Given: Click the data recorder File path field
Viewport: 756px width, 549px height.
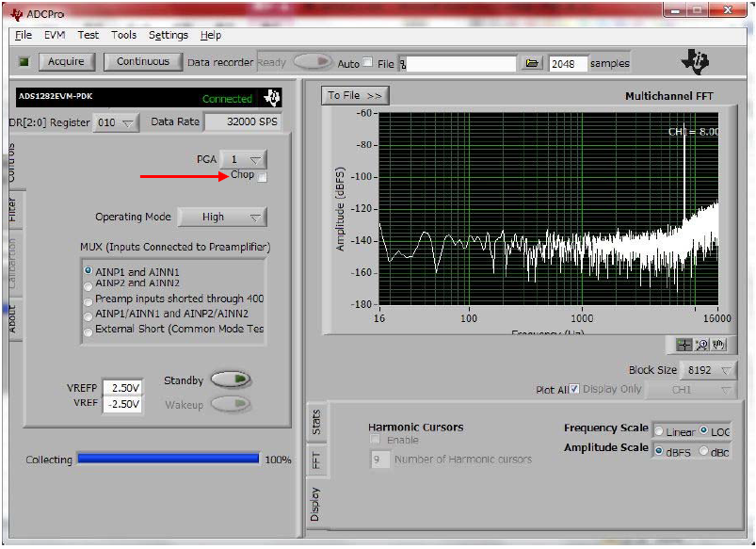Looking at the screenshot, I should pos(460,64).
